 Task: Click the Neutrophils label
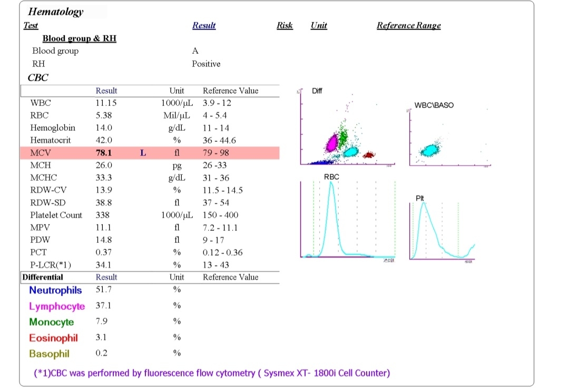(x=55, y=290)
